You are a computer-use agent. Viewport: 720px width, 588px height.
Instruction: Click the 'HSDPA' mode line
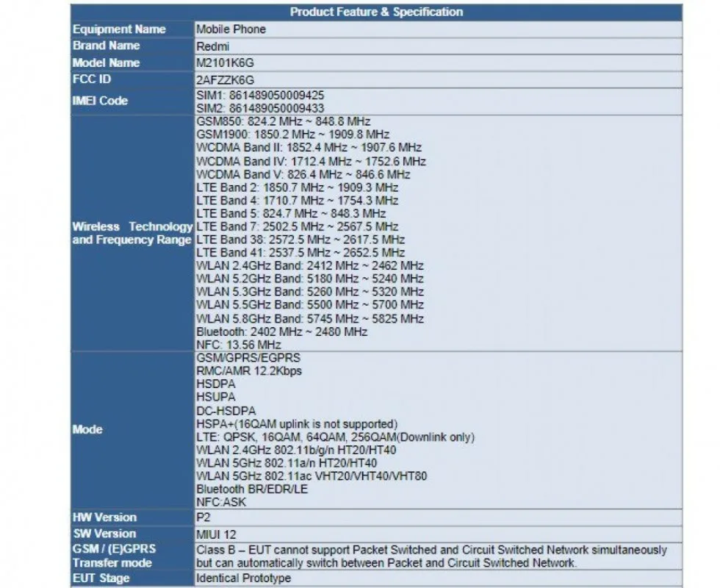[x=216, y=384]
